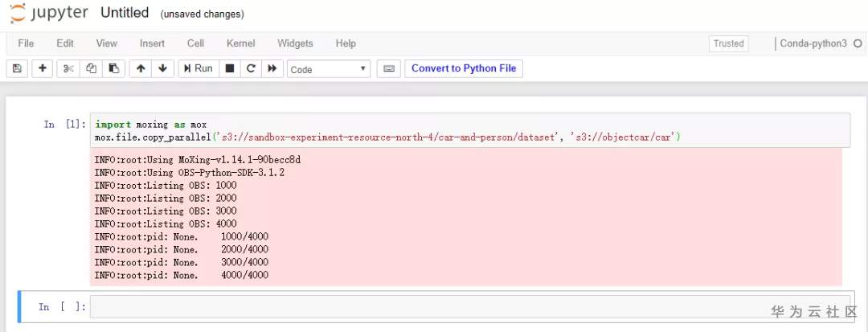Move the selected cell up

[x=141, y=69]
